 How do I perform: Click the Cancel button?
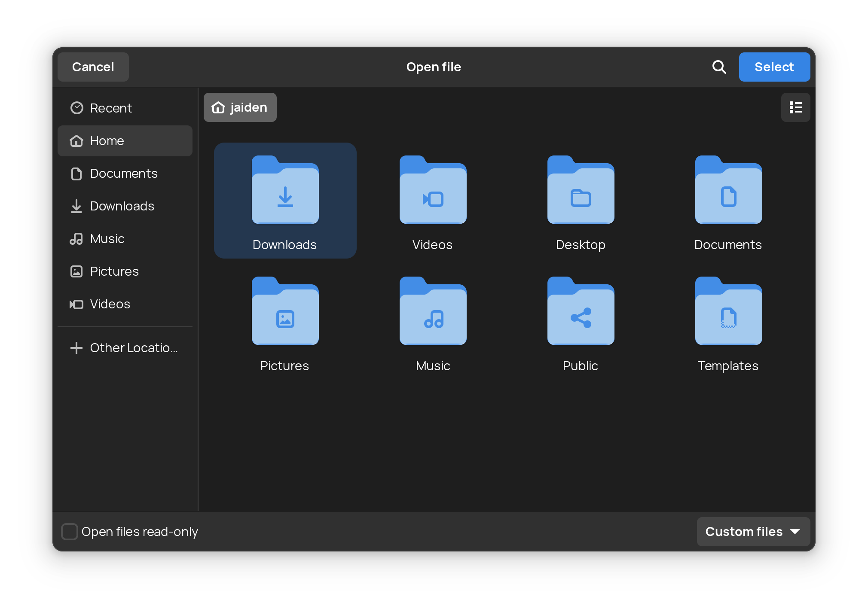pyautogui.click(x=93, y=67)
